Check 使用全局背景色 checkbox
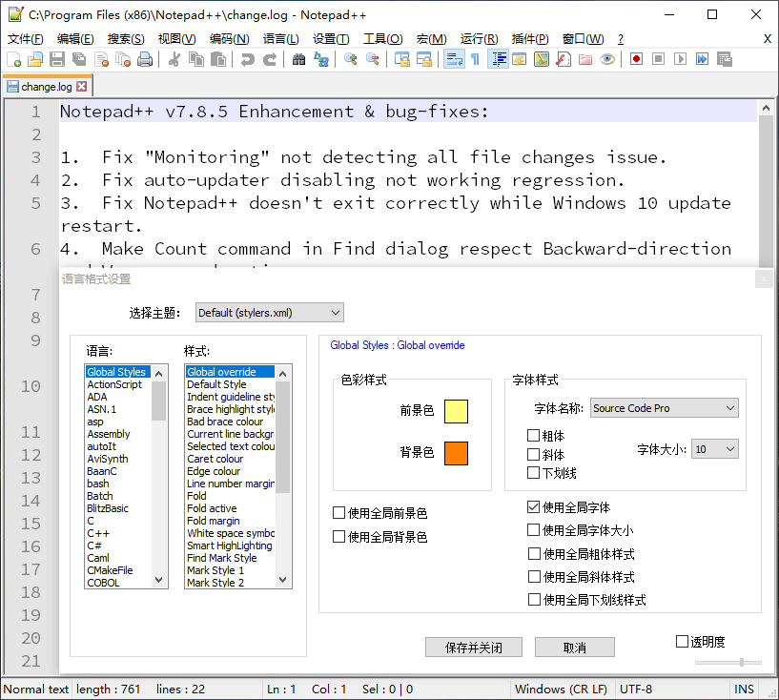Screen dimensions: 779x700 pyautogui.click(x=338, y=537)
